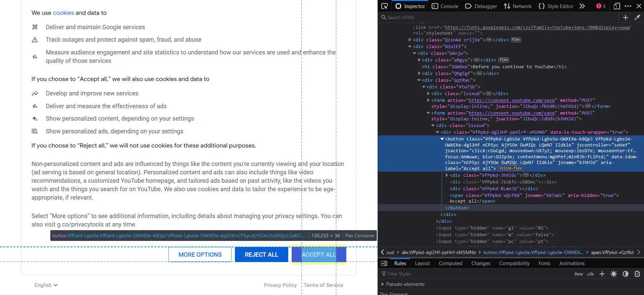Screen dimensions: 644x295
Task: Expand the div class a0gyw node
Action: click(x=419, y=60)
